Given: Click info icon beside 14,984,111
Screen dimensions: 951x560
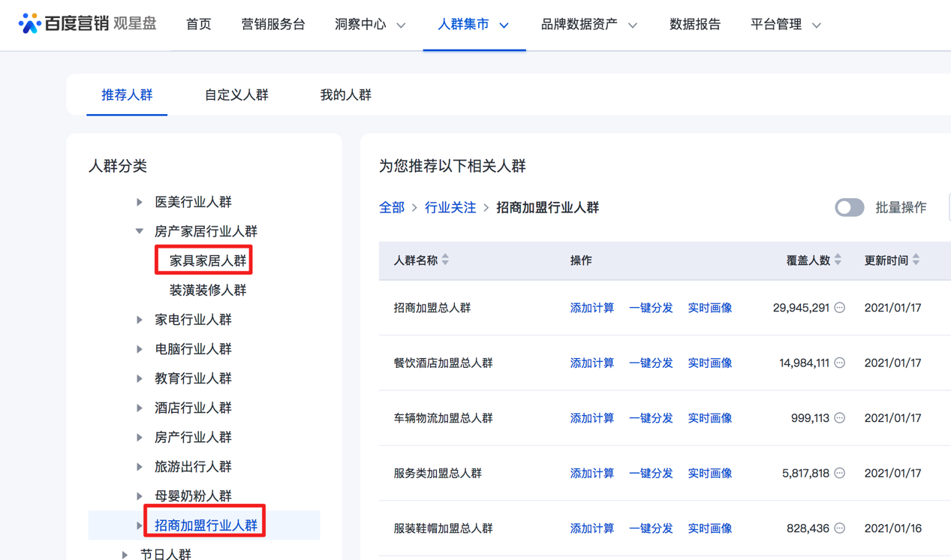Looking at the screenshot, I should click(x=840, y=363).
